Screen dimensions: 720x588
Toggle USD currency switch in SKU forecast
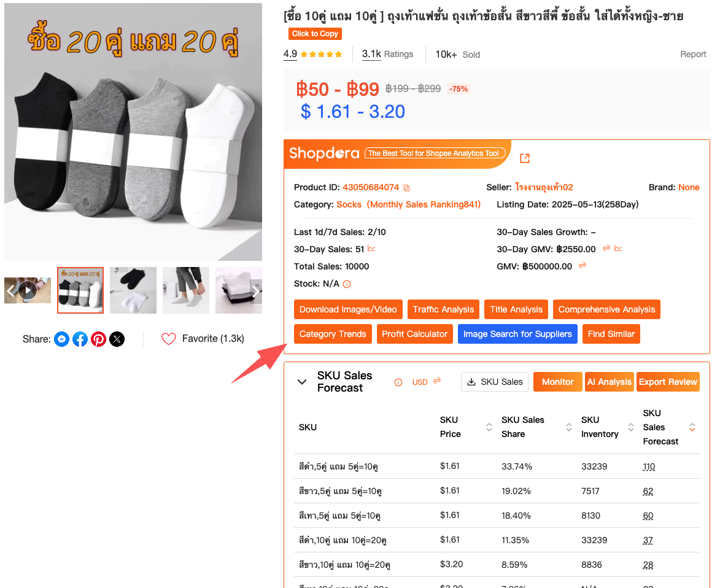tap(437, 381)
